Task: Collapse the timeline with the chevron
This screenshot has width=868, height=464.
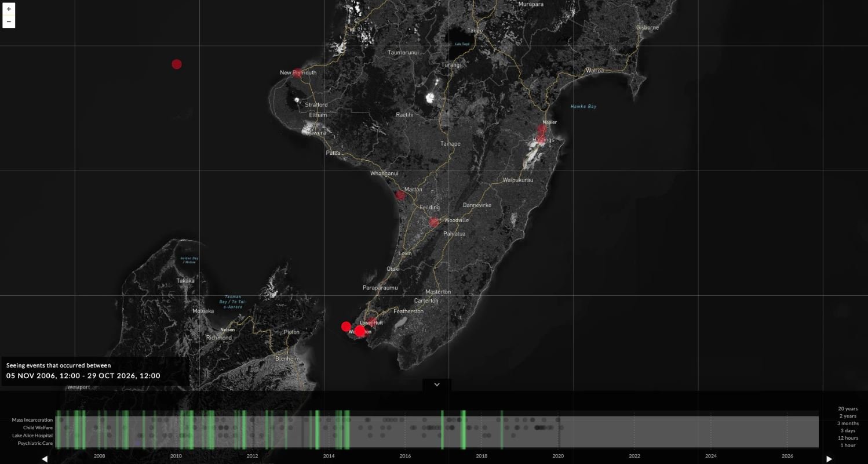Action: (437, 385)
